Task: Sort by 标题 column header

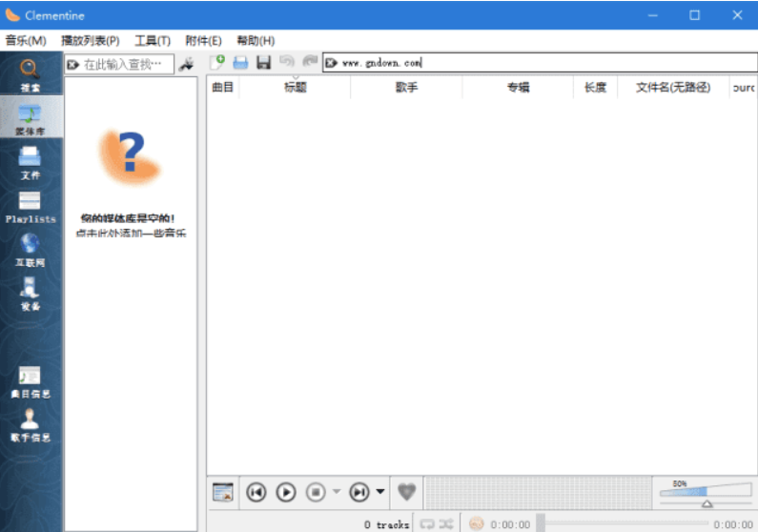Action: click(x=295, y=88)
